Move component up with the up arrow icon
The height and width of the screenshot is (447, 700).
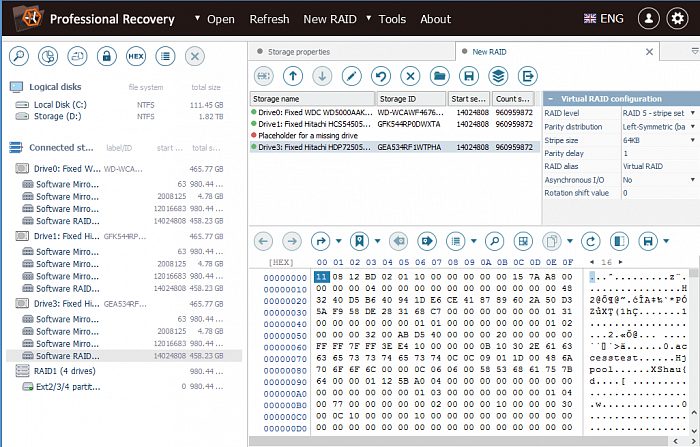[293, 76]
